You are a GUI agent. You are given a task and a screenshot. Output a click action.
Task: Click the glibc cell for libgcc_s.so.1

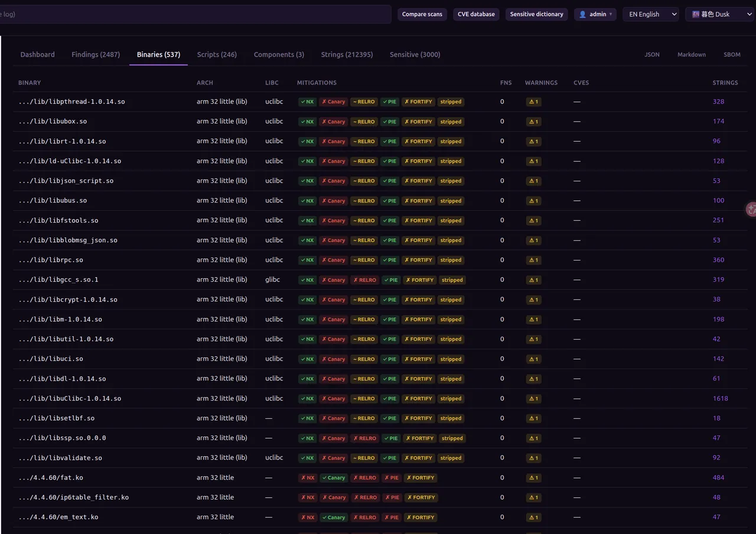pos(272,279)
